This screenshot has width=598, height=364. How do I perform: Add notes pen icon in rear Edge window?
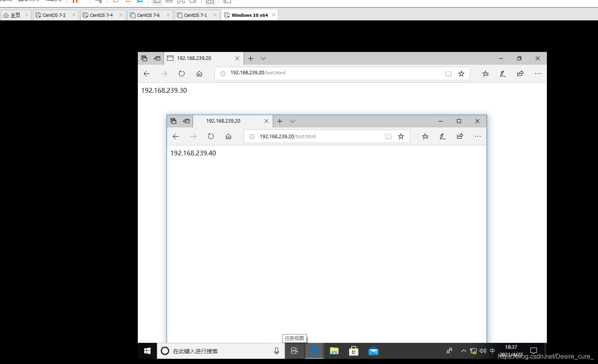coord(503,74)
